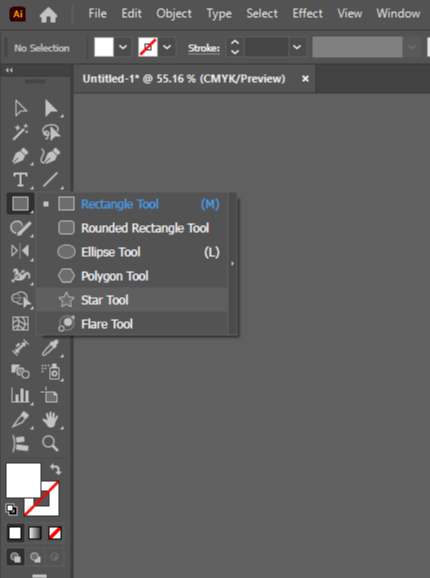430x578 pixels.
Task: Choose Flare Tool from flyout
Action: (x=133, y=324)
